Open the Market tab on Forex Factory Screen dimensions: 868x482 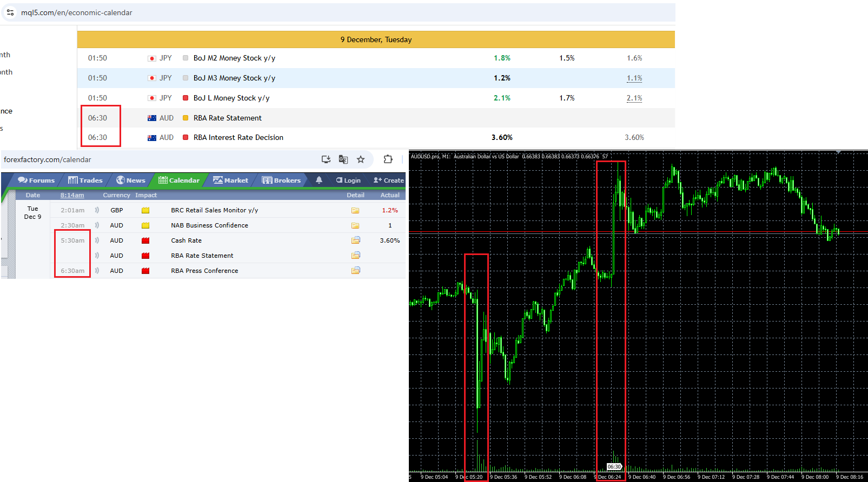231,180
